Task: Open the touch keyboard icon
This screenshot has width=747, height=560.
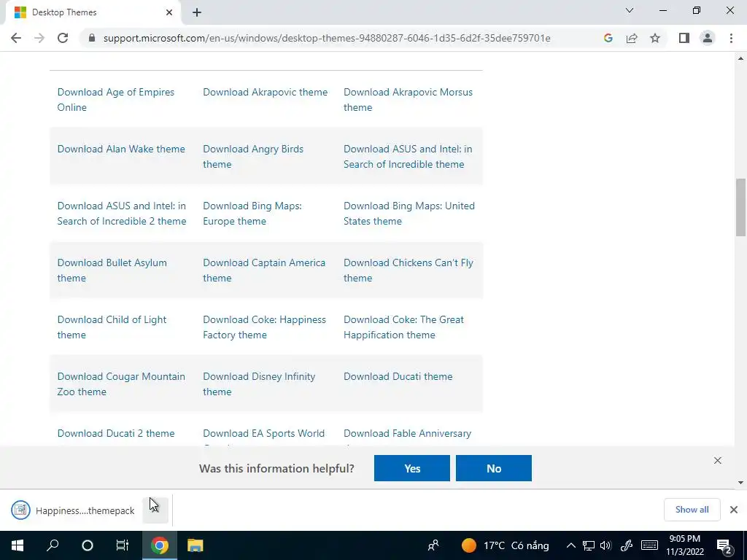Action: (x=649, y=545)
